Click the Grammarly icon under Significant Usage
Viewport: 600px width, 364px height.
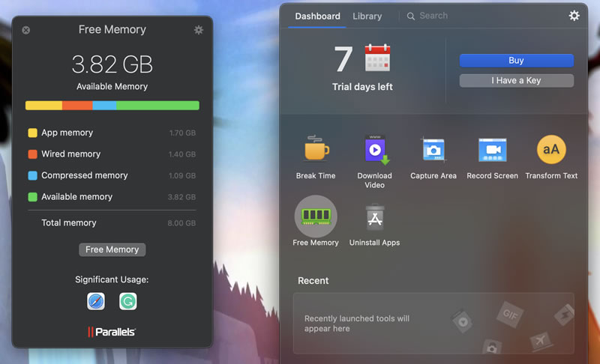(127, 301)
